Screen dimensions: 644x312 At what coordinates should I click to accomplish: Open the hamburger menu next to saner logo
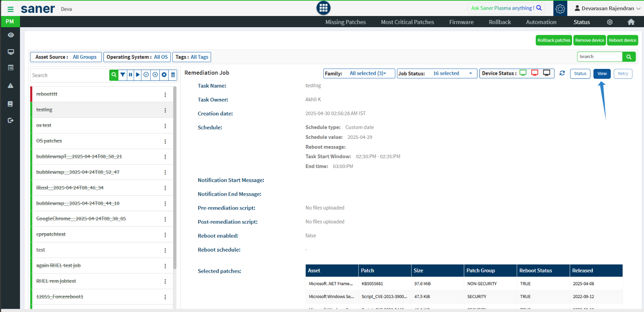(10, 9)
